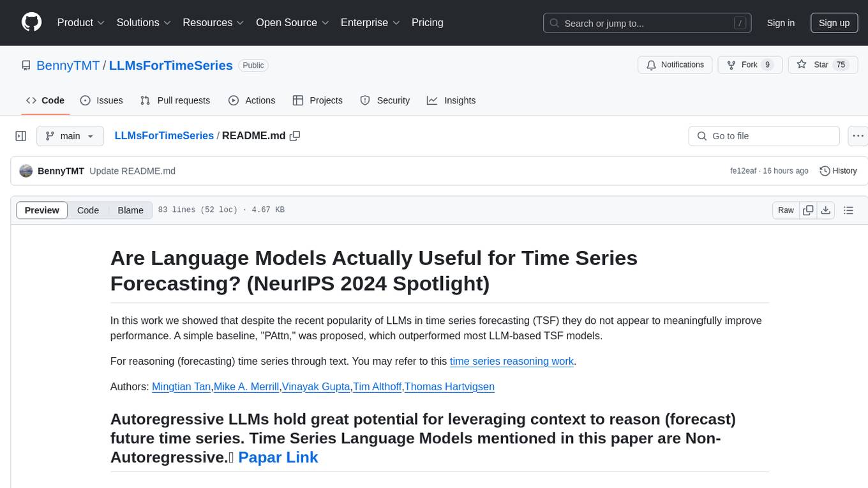
Task: Open author Mingtian Tan link
Action: [x=181, y=386]
